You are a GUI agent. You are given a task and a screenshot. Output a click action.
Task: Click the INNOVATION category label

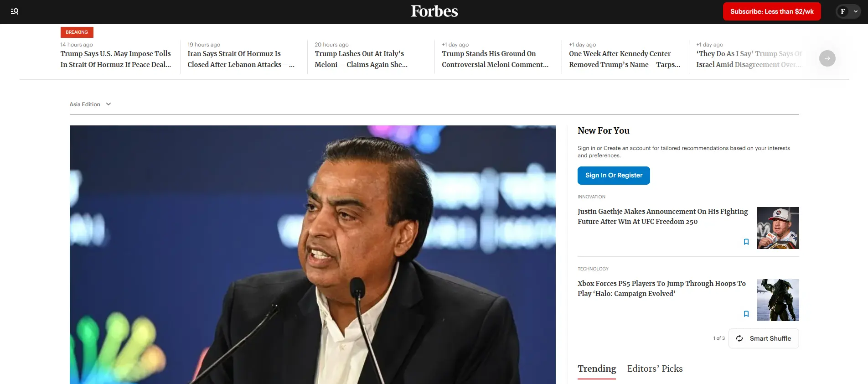[x=591, y=197]
